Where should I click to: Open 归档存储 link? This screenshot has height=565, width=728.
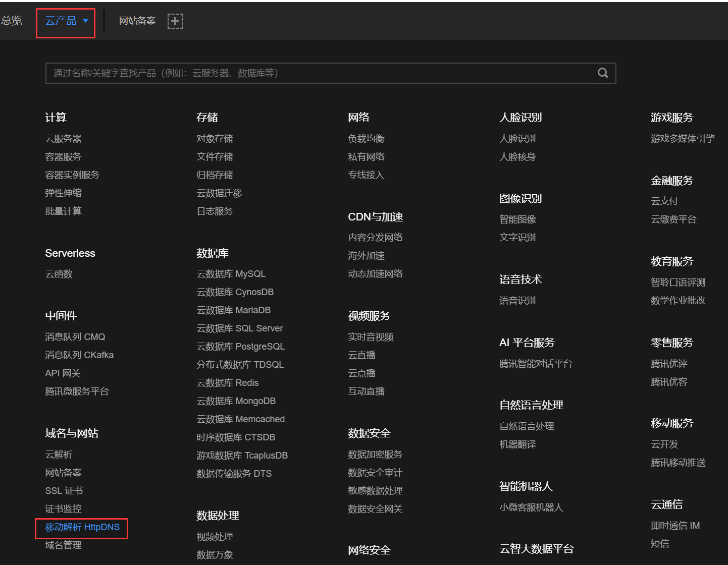pyautogui.click(x=215, y=175)
